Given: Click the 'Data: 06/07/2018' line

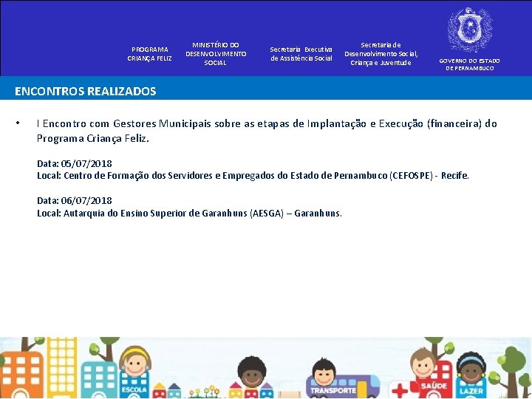Looking at the screenshot, I should point(75,200).
